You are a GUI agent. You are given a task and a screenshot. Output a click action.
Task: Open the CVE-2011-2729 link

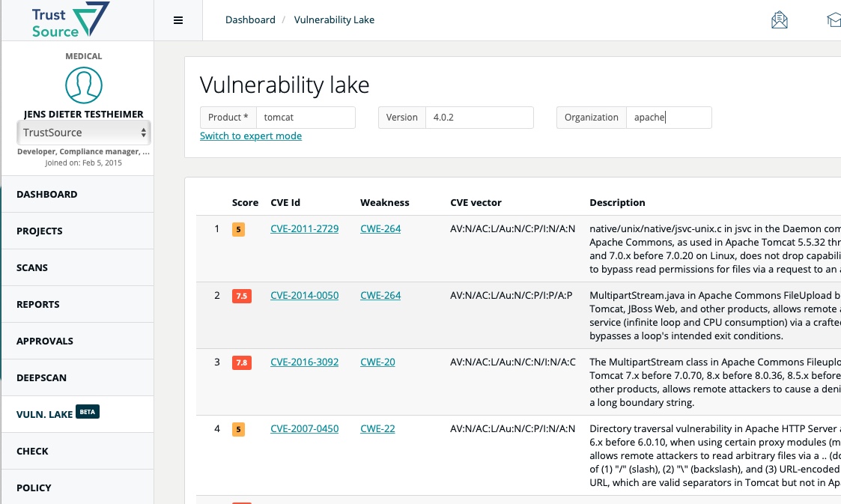[305, 229]
